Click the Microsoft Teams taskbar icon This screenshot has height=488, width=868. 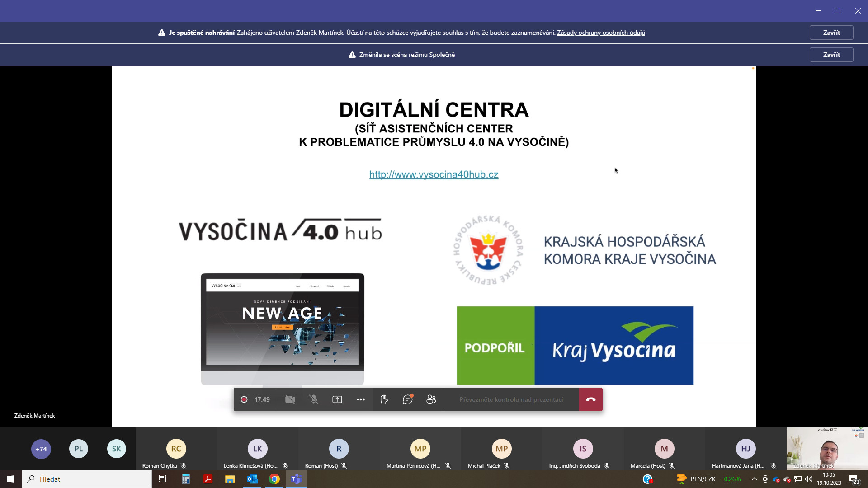297,479
